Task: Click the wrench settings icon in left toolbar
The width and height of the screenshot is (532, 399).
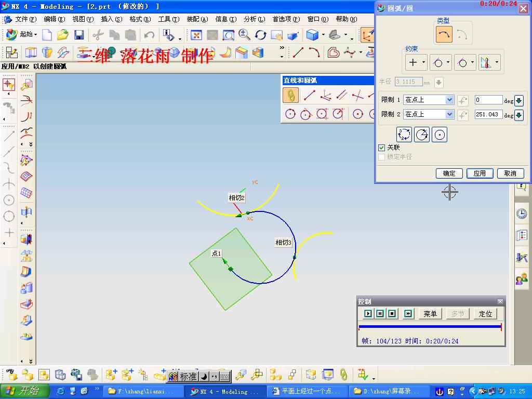Action: click(x=26, y=85)
